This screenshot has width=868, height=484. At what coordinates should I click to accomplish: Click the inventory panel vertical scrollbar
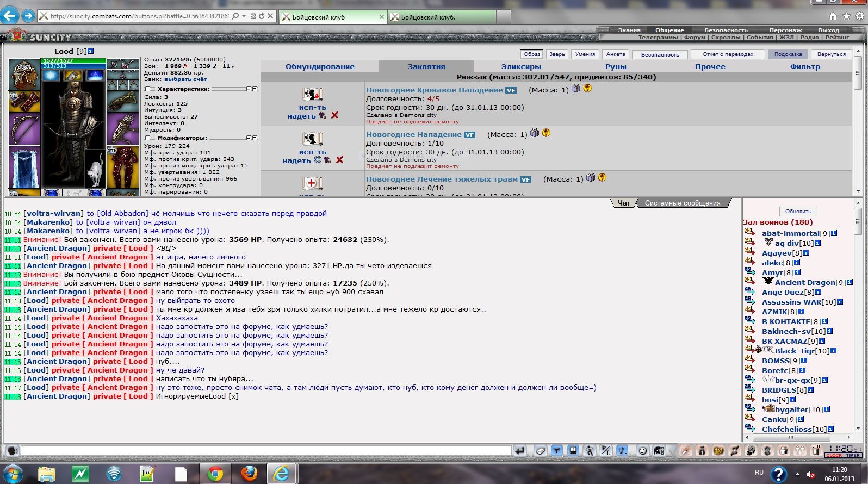[858, 122]
